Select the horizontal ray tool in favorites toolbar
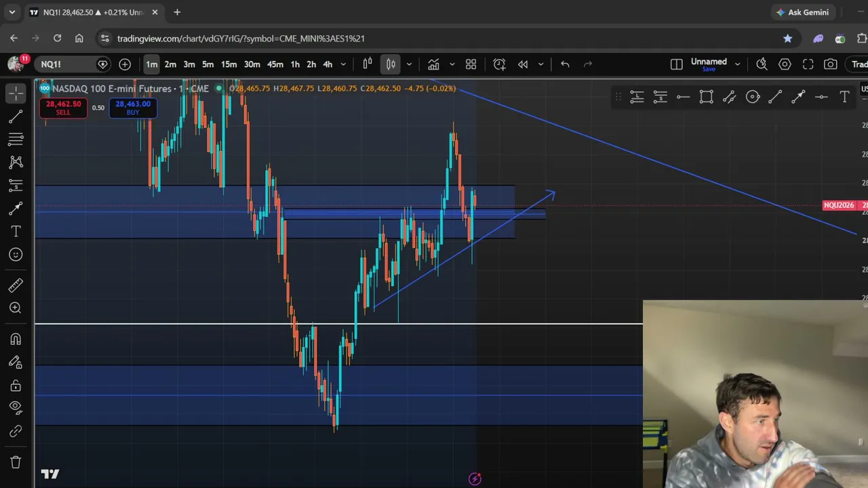This screenshot has height=488, width=868. pos(683,98)
